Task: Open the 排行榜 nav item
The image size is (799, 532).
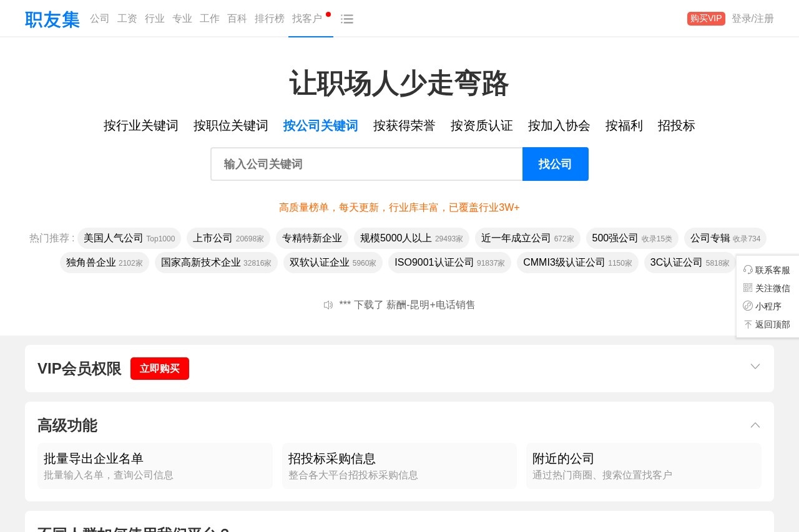Action: click(x=270, y=19)
